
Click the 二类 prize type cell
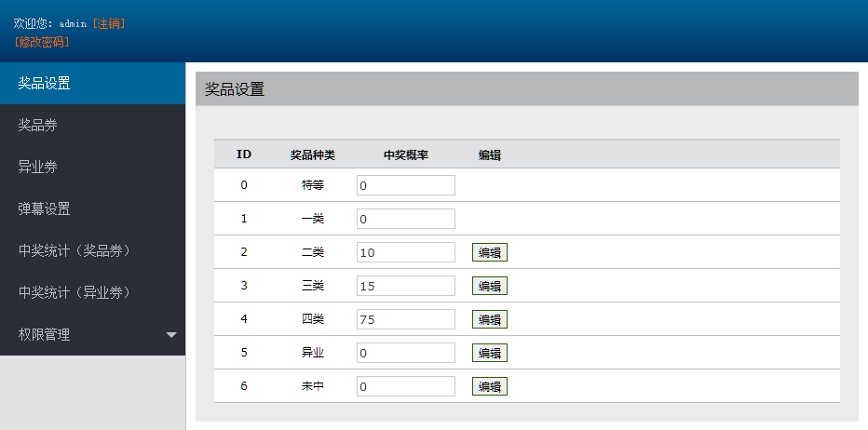pyautogui.click(x=313, y=252)
